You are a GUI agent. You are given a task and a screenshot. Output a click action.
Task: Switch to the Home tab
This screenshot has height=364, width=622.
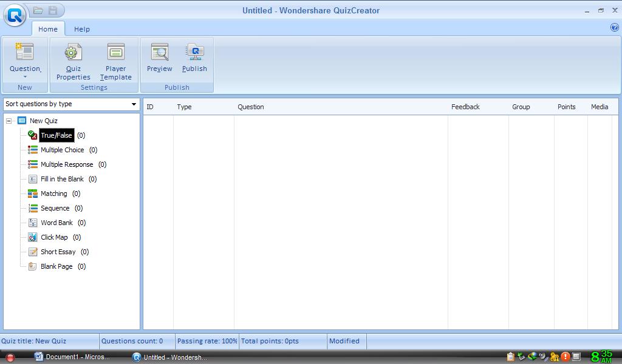[x=48, y=29]
